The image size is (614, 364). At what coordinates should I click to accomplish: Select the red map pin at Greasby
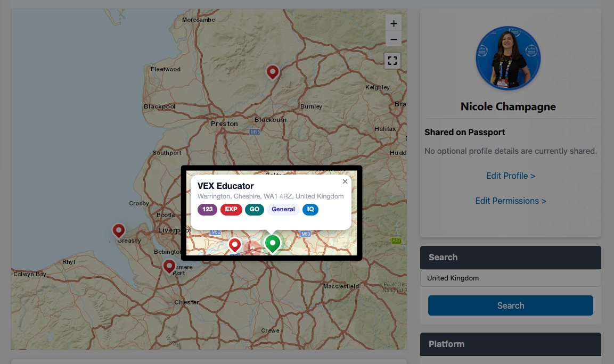[x=119, y=230]
